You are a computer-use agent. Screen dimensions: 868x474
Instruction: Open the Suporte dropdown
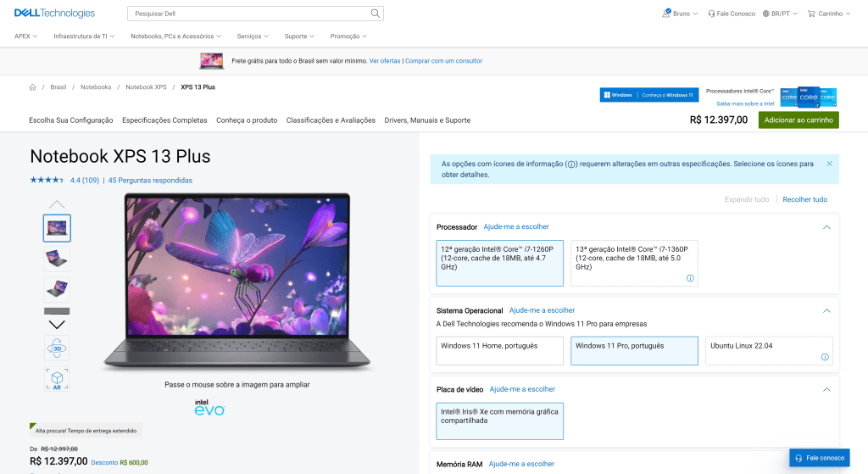click(299, 36)
